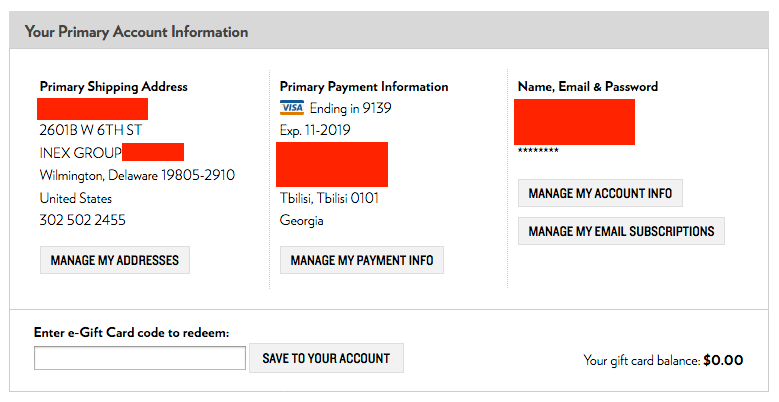Click the gift card balance $0.00 amount
The height and width of the screenshot is (402, 779).
click(723, 360)
